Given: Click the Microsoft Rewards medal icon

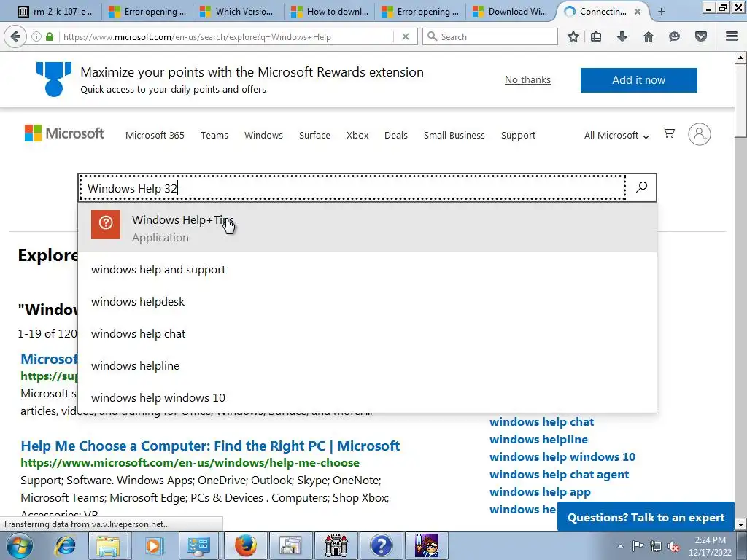Looking at the screenshot, I should click(53, 79).
